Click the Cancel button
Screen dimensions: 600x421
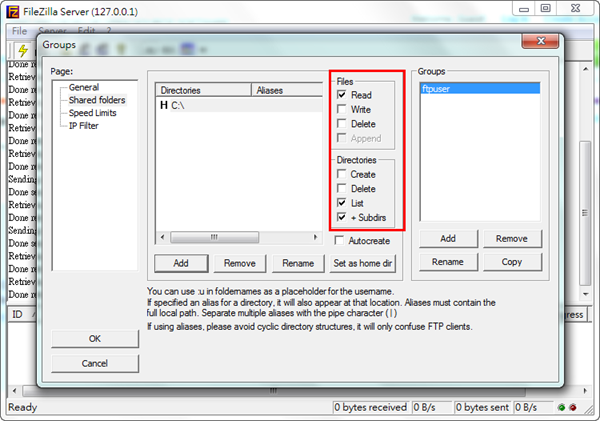(x=95, y=363)
